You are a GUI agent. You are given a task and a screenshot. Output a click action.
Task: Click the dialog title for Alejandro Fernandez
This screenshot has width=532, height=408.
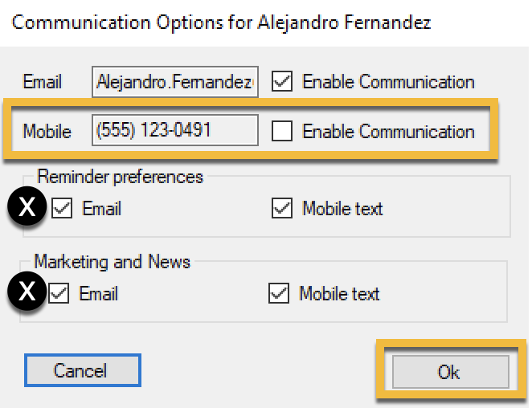[222, 22]
